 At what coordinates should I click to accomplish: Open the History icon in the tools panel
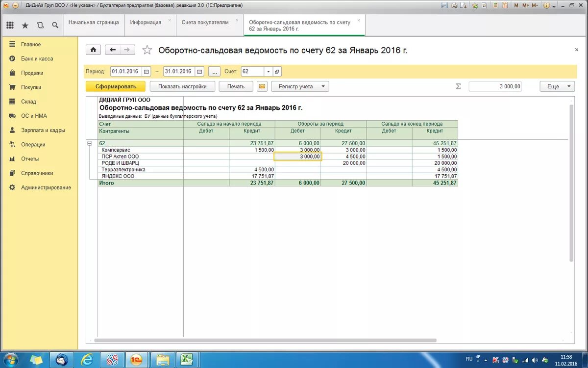coord(40,25)
